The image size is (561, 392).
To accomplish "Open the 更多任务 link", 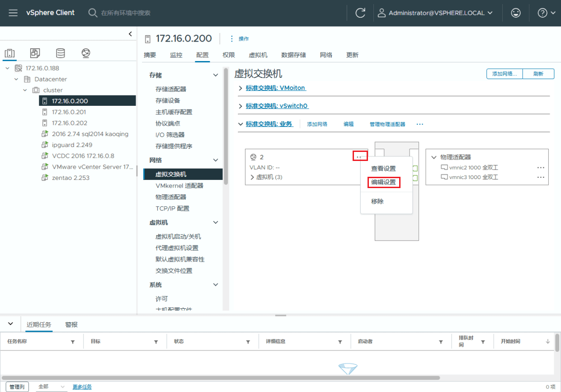I will 82,387.
